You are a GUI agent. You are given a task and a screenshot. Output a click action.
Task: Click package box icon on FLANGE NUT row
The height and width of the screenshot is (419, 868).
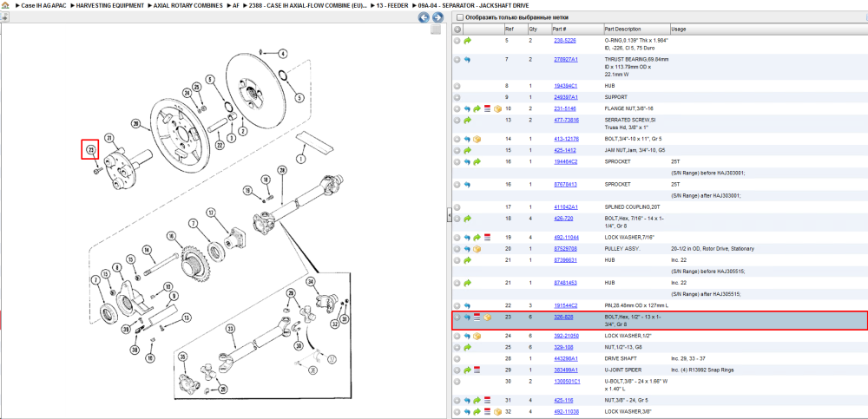tap(497, 108)
